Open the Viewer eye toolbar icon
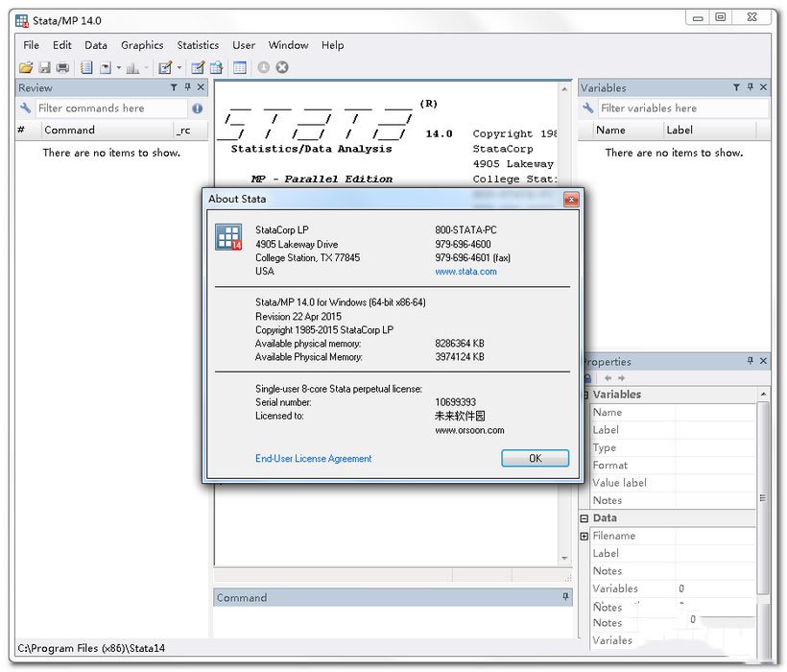The image size is (787, 672). point(106,67)
